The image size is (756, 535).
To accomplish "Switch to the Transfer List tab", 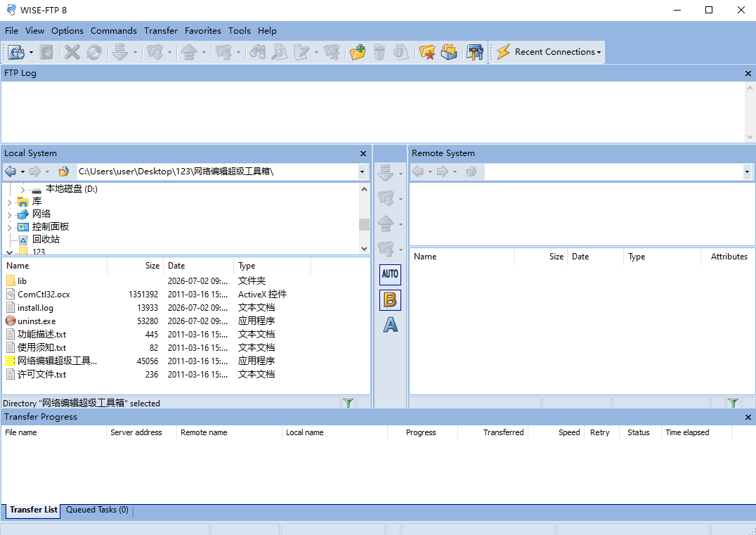I will click(x=33, y=510).
